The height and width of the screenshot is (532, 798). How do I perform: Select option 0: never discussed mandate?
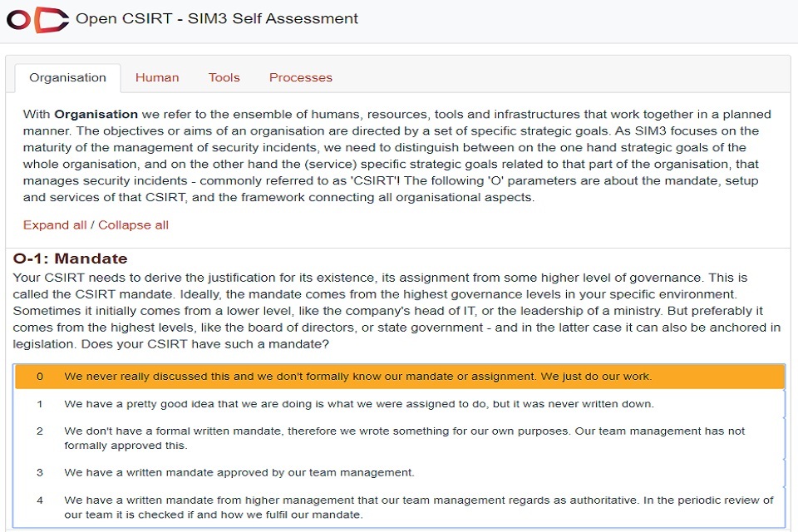[357, 377]
